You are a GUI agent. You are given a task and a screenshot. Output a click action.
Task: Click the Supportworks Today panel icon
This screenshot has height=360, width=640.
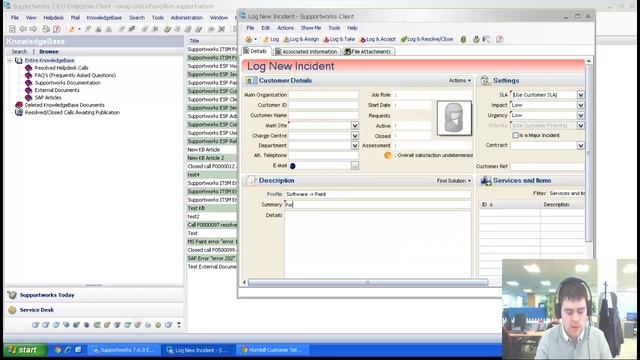(x=12, y=295)
